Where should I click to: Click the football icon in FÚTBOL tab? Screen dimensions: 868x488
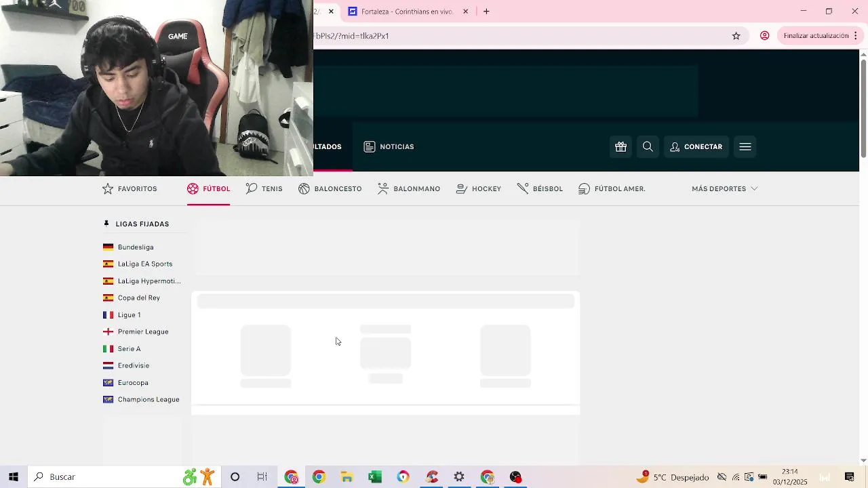(193, 188)
